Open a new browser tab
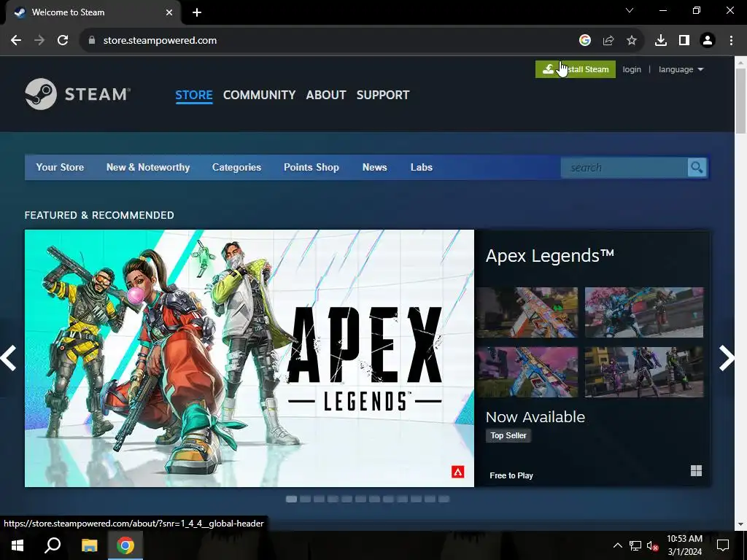This screenshot has height=560, width=747. (x=197, y=12)
